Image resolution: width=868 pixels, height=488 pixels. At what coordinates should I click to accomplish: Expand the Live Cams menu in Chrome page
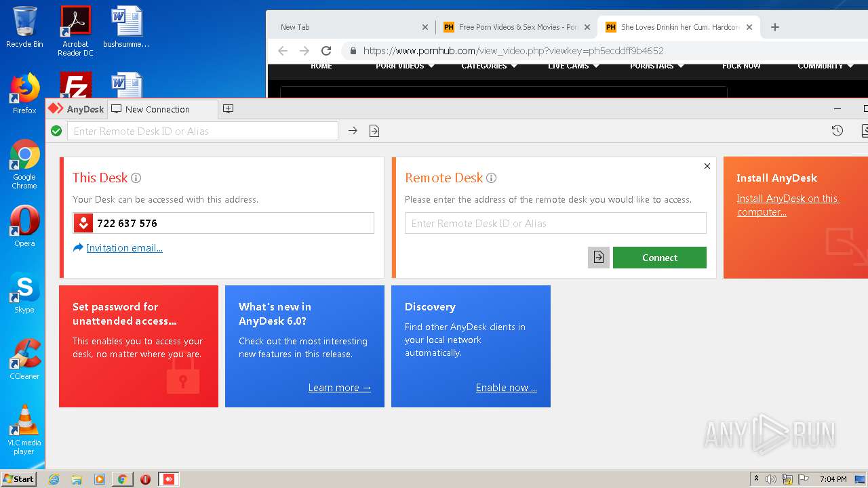click(x=572, y=66)
